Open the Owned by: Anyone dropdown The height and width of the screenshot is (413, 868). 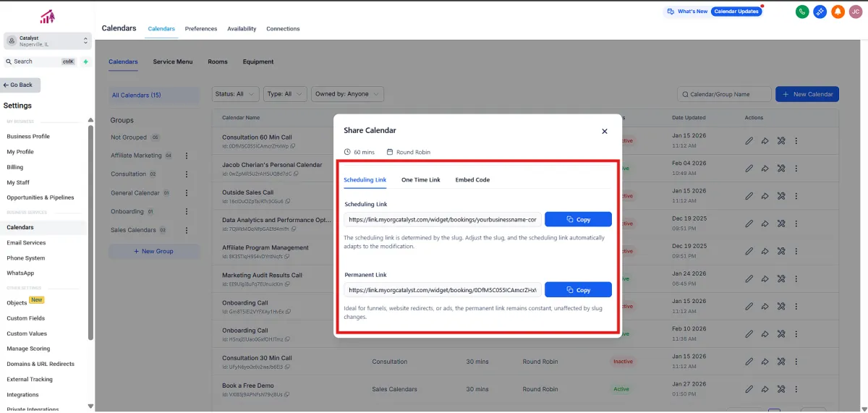coord(347,94)
